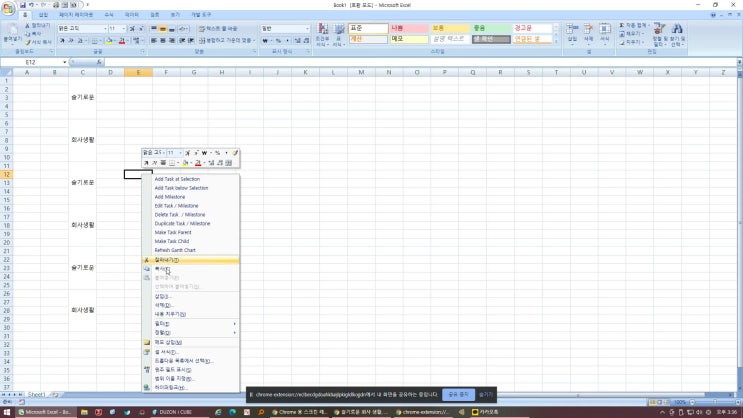Click the formula bar input area
743x418 pixels.
(419, 62)
